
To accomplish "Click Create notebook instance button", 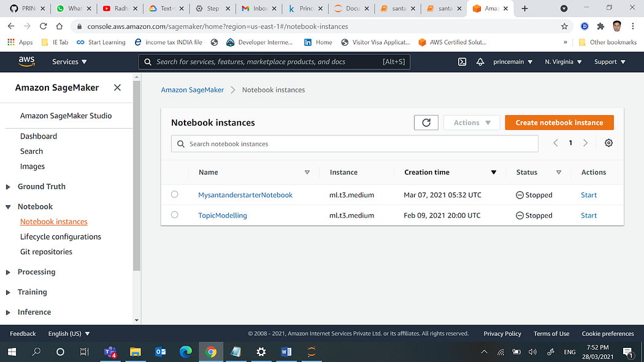I will pos(559,123).
